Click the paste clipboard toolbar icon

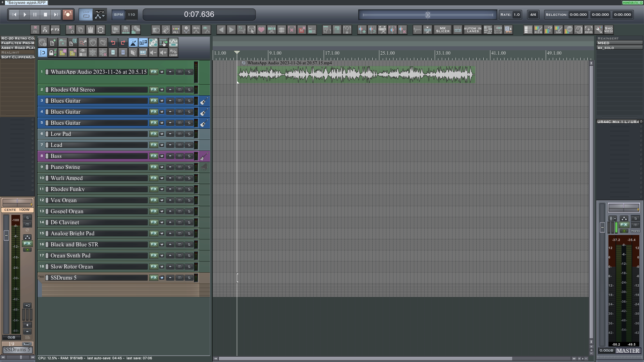point(91,30)
